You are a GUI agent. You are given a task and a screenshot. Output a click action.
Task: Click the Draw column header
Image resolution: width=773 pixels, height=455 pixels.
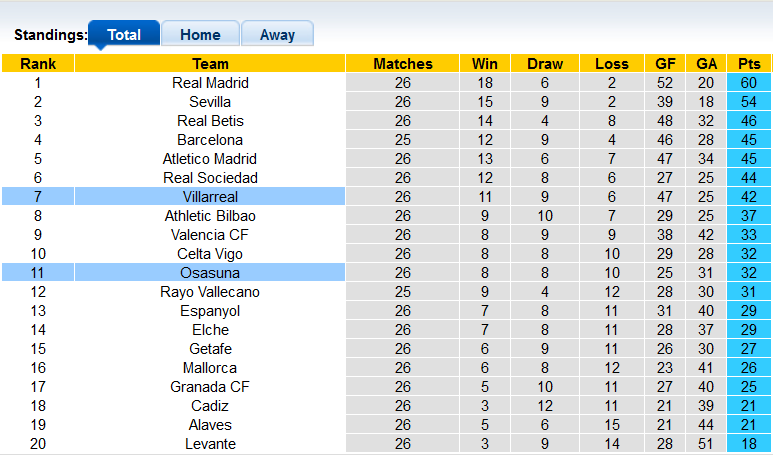545,64
